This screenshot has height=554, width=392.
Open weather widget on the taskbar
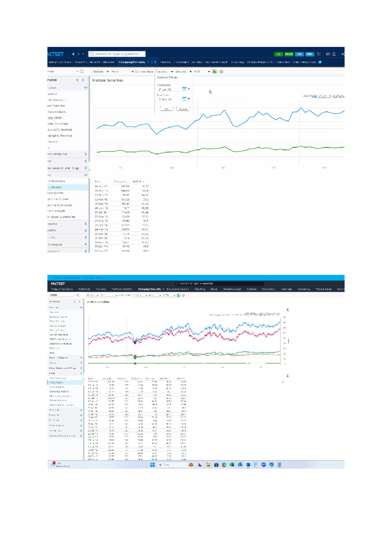click(x=61, y=464)
